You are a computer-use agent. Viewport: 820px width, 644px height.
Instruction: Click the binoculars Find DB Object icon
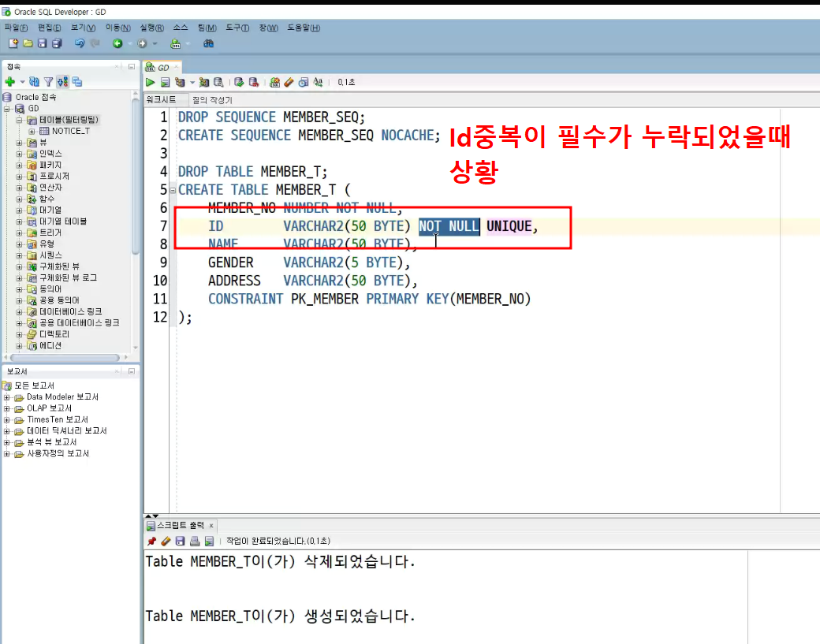click(208, 43)
